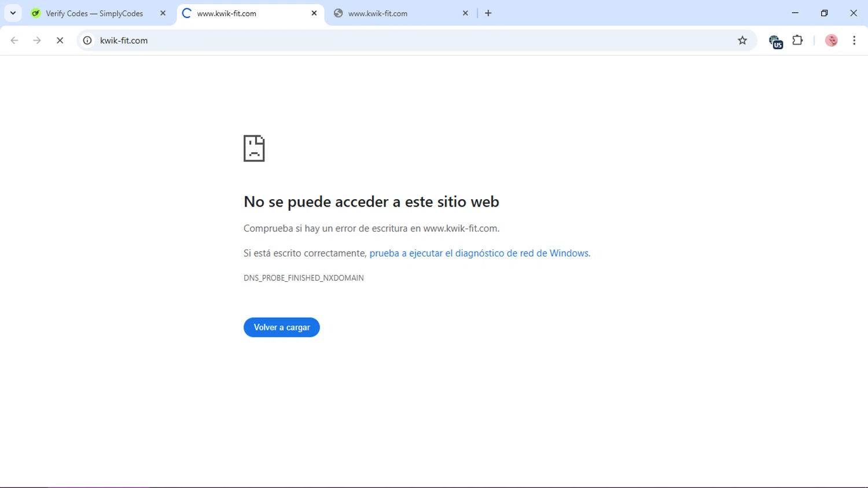Viewport: 868px width, 488px height.
Task: Click the Volver a cargar button
Action: pos(282,328)
